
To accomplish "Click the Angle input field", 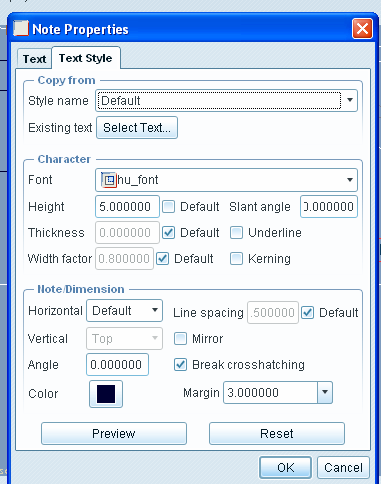I will [x=117, y=365].
